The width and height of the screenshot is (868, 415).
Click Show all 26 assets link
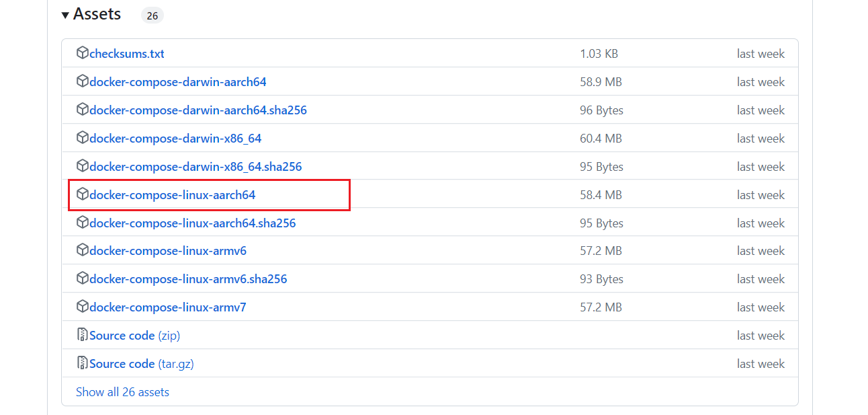coord(122,392)
